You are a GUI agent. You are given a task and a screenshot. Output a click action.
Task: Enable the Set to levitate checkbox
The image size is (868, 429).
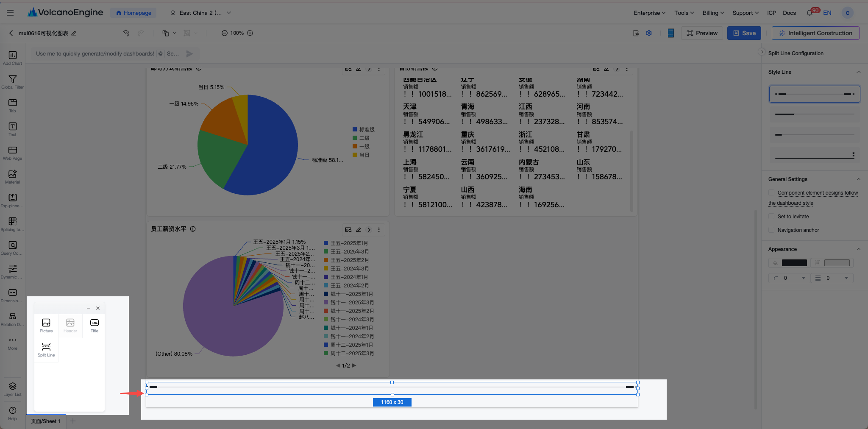[x=771, y=216]
